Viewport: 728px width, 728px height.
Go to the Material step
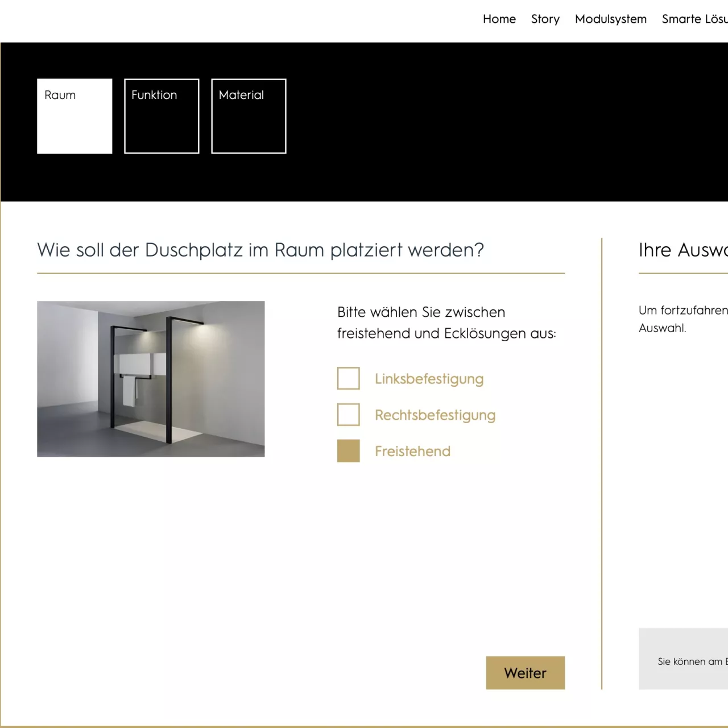pos(249,116)
